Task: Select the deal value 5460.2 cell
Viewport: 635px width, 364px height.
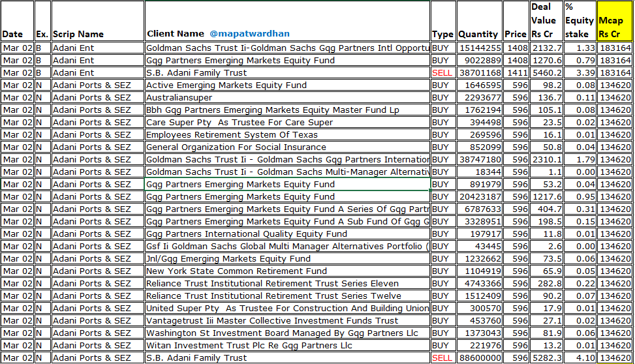Action: [x=546, y=73]
